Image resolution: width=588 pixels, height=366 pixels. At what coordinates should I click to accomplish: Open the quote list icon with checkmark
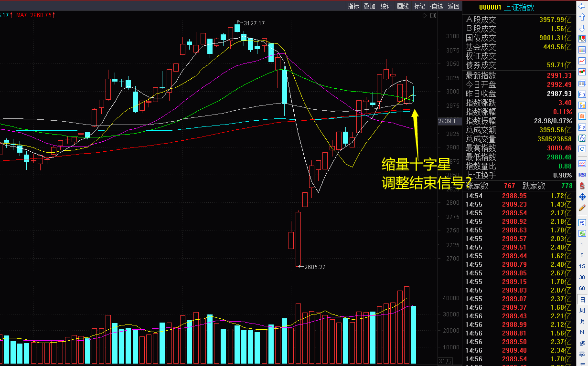[582, 39]
